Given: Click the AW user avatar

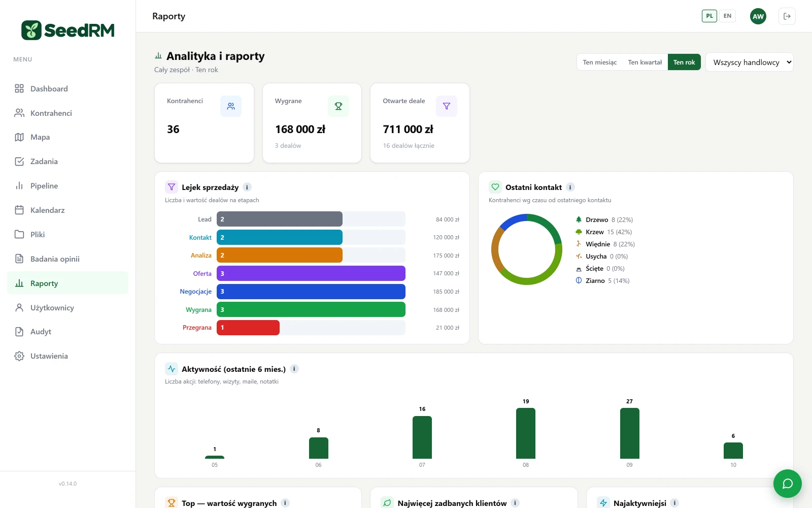Looking at the screenshot, I should pyautogui.click(x=758, y=16).
